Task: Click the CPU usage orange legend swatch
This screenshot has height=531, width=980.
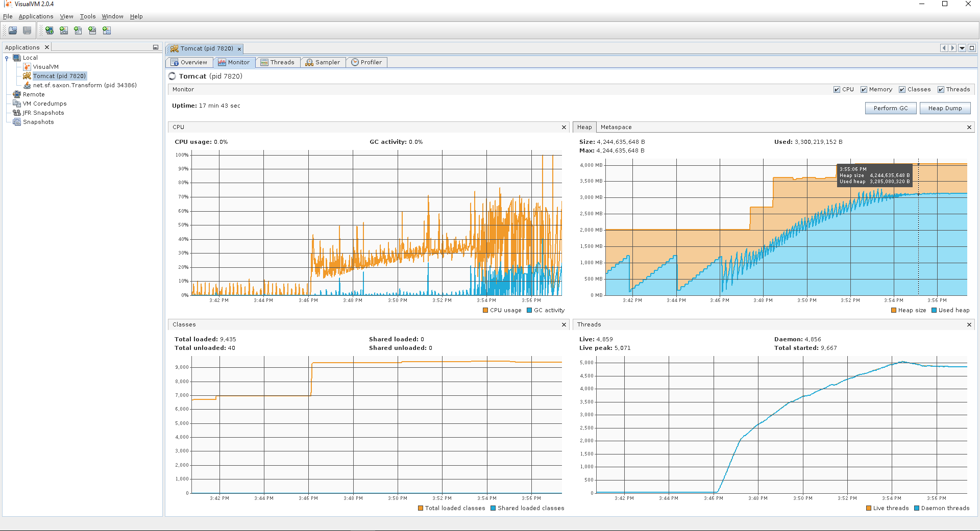Action: (x=485, y=310)
